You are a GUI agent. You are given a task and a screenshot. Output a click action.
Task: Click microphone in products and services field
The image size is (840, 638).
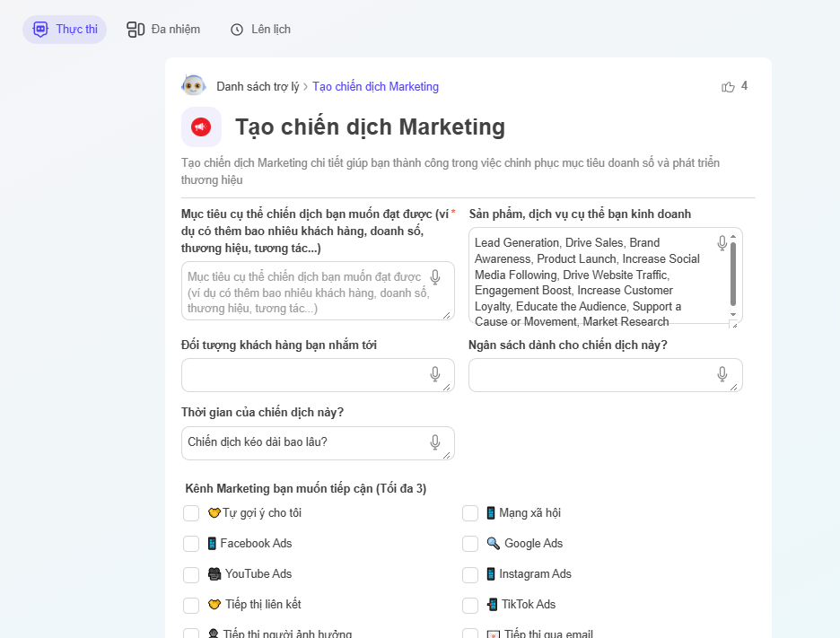click(722, 243)
